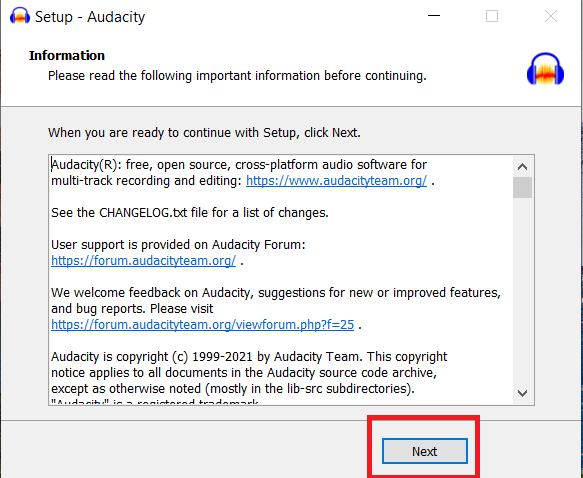This screenshot has width=583, height=478.
Task: Click the scrollbar track below the thumb
Action: [x=522, y=290]
